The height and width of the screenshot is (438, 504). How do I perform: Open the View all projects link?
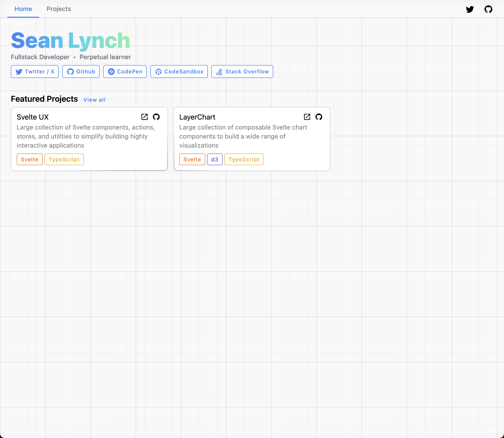(94, 100)
